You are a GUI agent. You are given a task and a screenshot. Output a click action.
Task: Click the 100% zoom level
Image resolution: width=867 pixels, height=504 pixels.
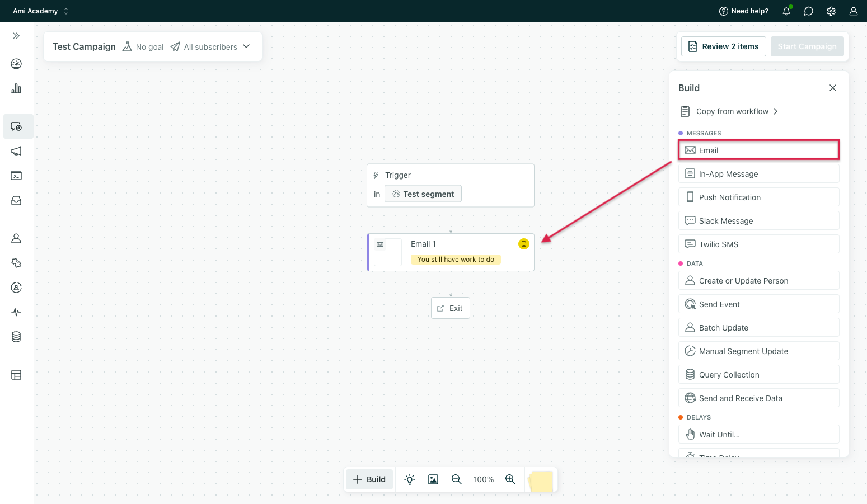(484, 479)
